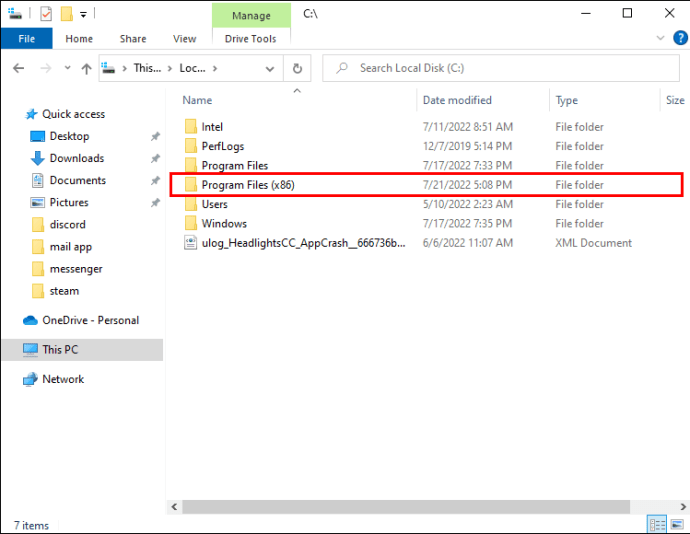
Task: Click the pin icon beside Downloads
Action: pyautogui.click(x=155, y=158)
